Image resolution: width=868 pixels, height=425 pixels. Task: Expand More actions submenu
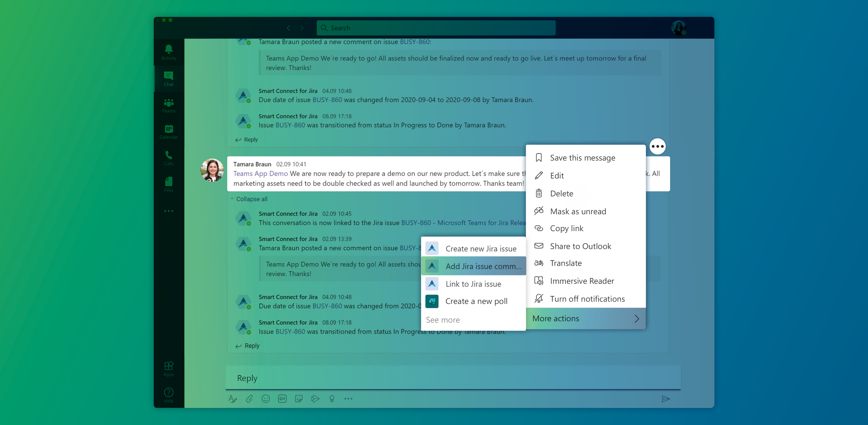[586, 318]
